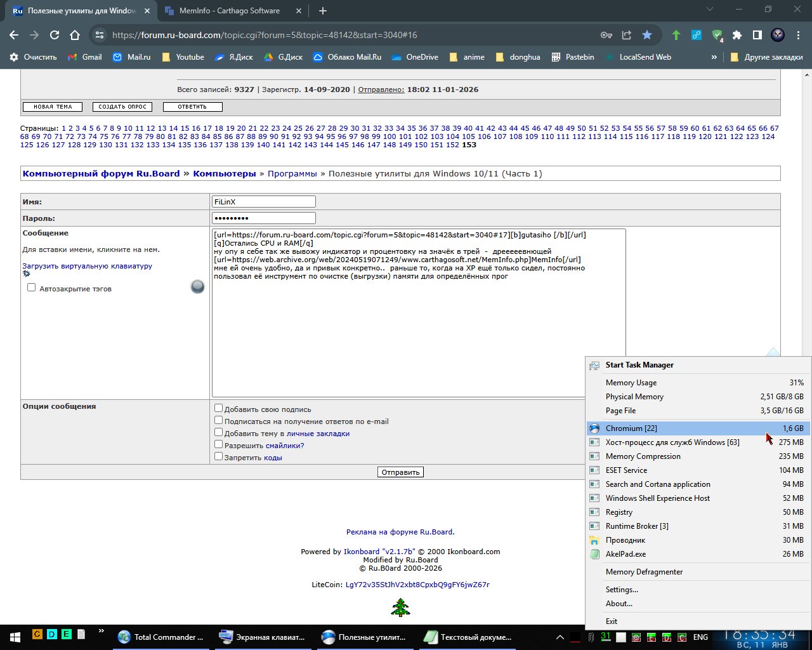Open the Загрузить виртуальную клавиатуру link
This screenshot has height=650, width=812.
(87, 266)
